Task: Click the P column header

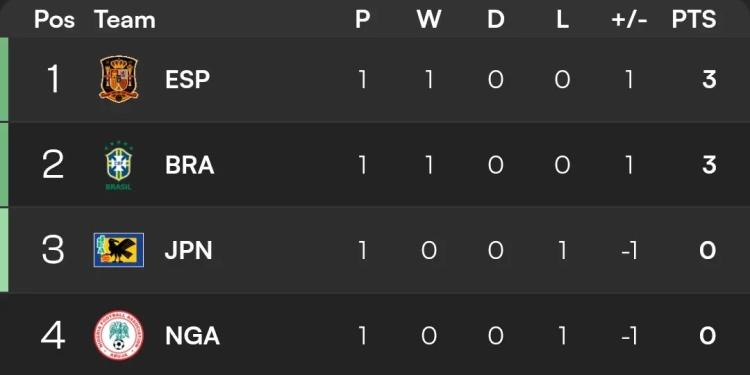Action: point(363,20)
